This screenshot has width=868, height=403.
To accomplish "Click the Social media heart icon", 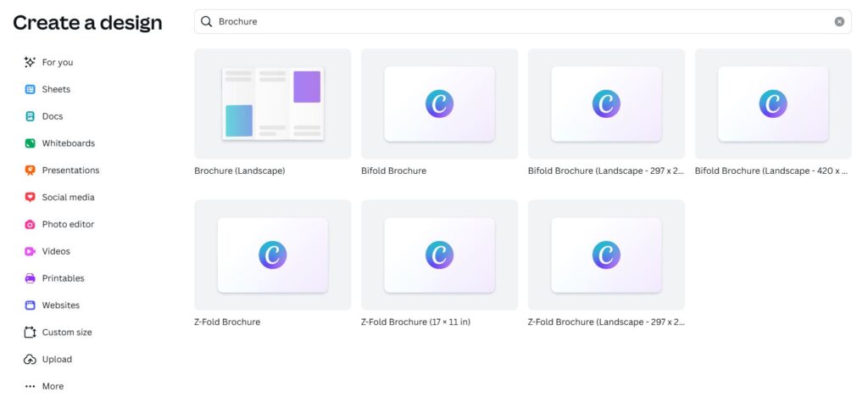I will pyautogui.click(x=30, y=198).
